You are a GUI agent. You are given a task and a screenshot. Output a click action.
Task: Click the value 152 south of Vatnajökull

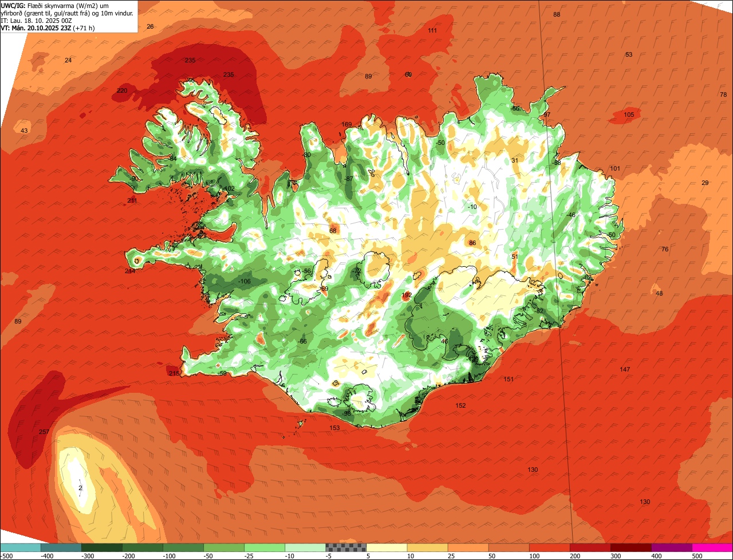click(x=460, y=405)
